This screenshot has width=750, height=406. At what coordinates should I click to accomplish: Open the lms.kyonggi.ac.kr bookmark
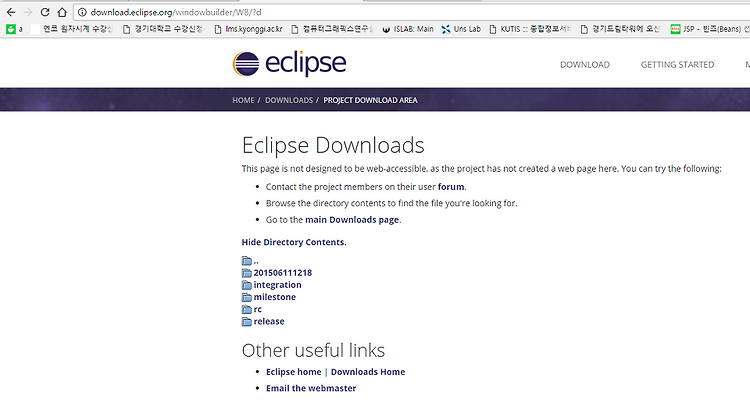coord(248,29)
